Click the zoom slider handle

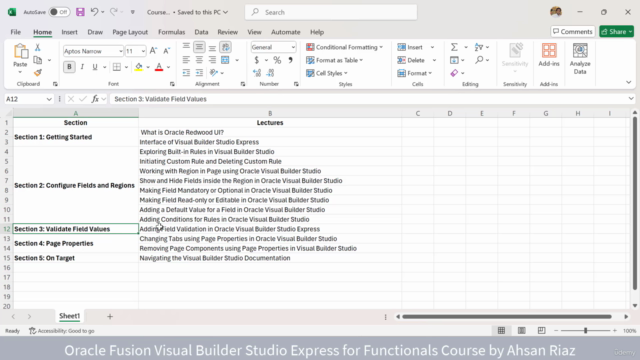585,330
